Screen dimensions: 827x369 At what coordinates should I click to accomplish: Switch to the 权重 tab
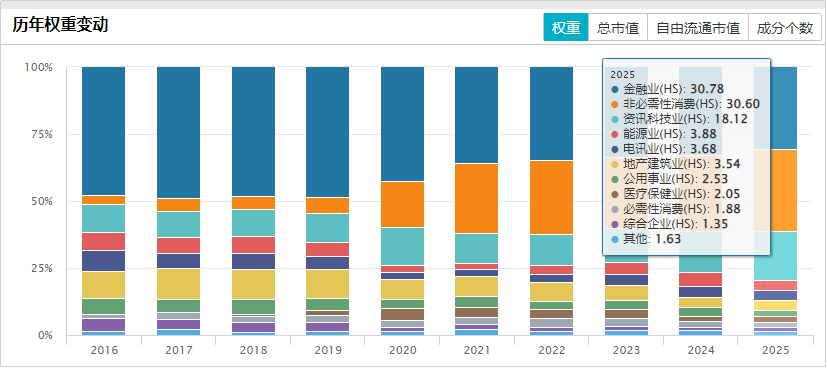tap(566, 28)
